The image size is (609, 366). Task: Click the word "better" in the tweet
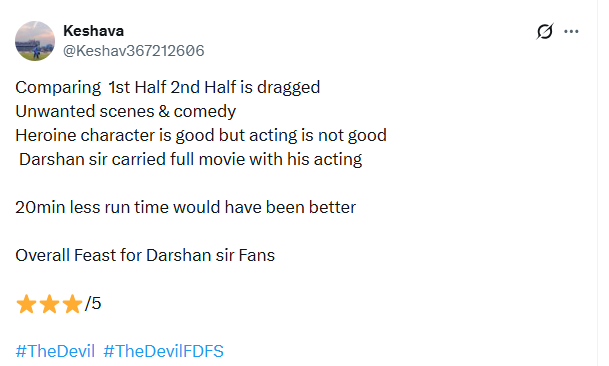click(332, 207)
